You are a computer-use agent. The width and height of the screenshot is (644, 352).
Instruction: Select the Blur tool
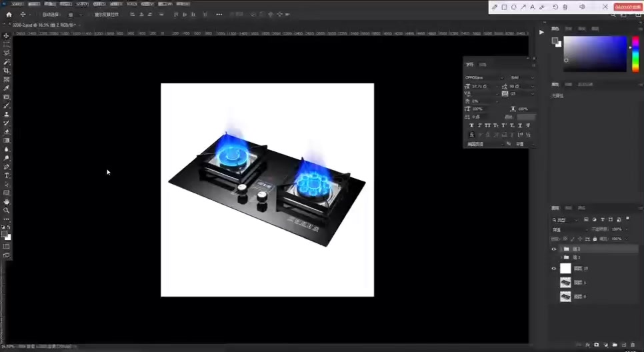tap(6, 149)
